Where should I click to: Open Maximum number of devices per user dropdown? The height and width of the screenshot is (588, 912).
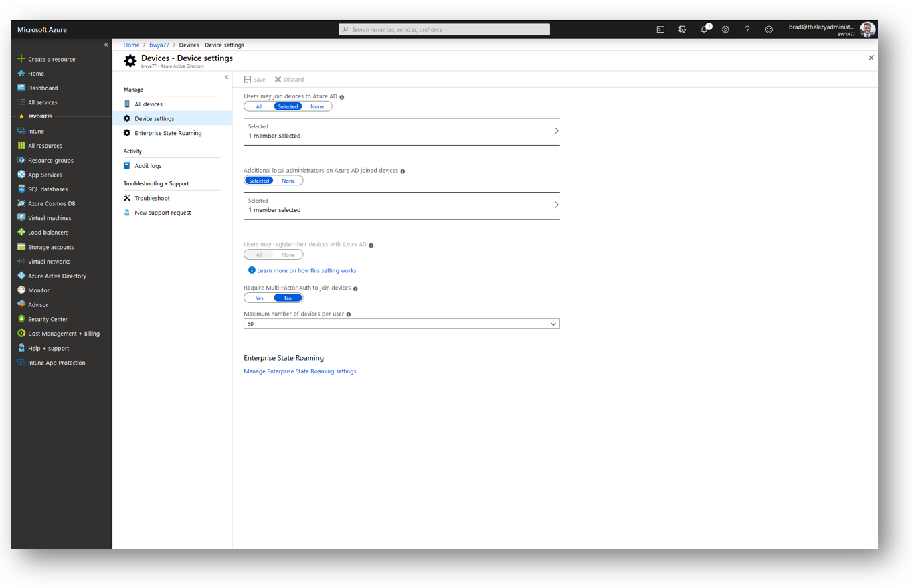[401, 324]
